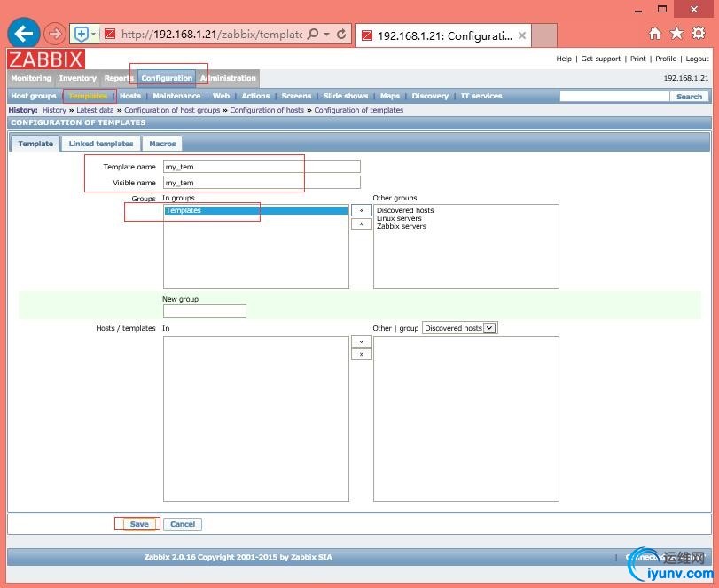The height and width of the screenshot is (588, 719).
Task: Click the Zabbix search input field
Action: coord(614,97)
